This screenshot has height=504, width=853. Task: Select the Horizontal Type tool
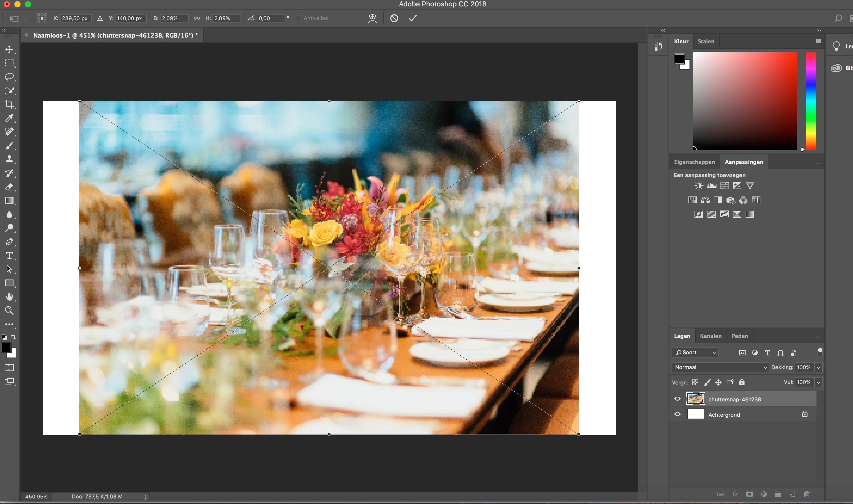coord(9,256)
